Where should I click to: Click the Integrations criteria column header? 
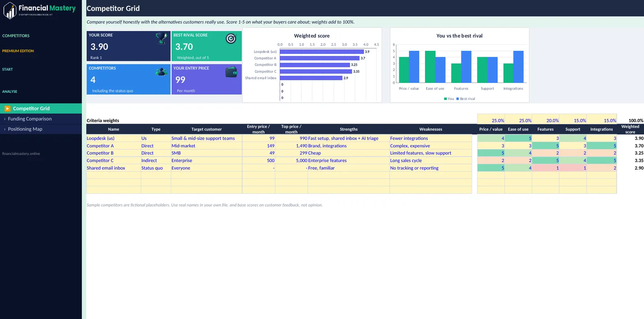pyautogui.click(x=602, y=129)
